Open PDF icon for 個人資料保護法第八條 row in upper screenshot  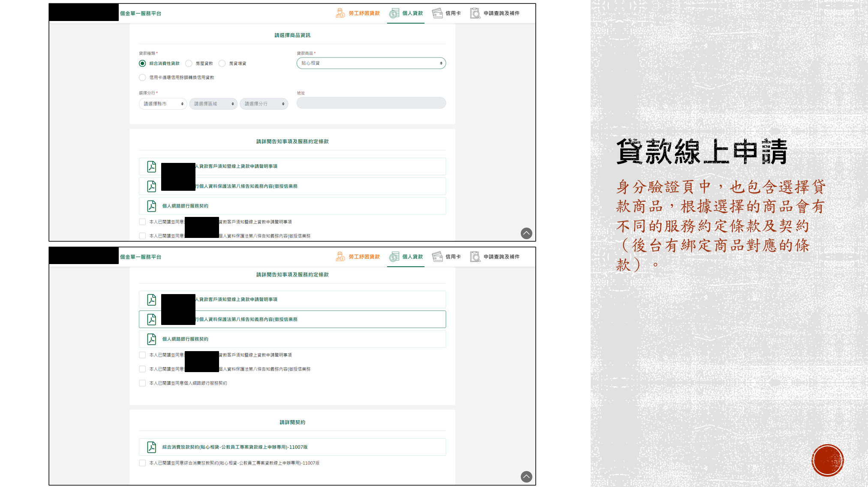coord(152,186)
